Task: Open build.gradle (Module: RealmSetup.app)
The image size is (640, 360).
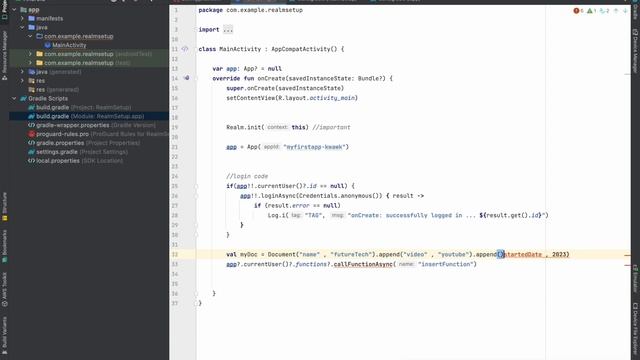Action: [90, 116]
